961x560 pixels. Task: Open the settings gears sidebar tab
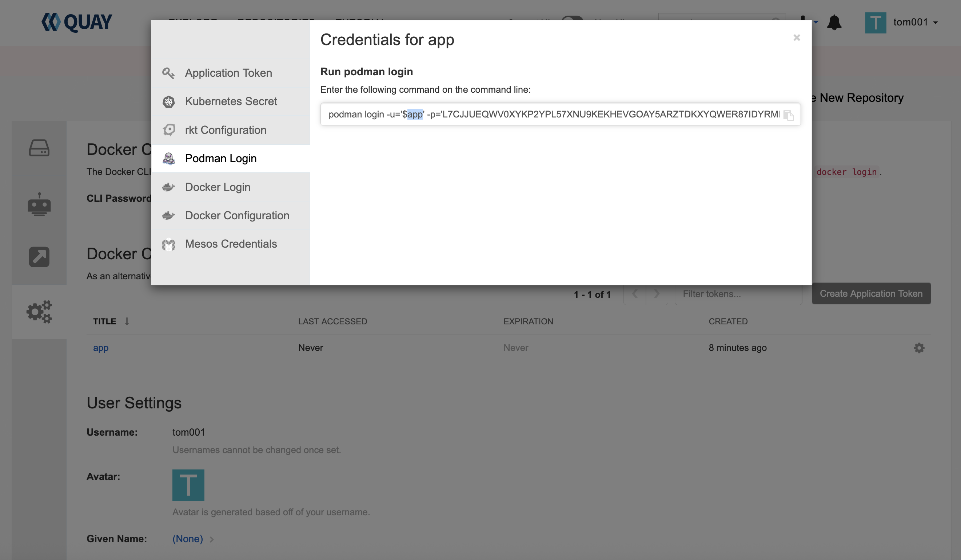(x=39, y=311)
